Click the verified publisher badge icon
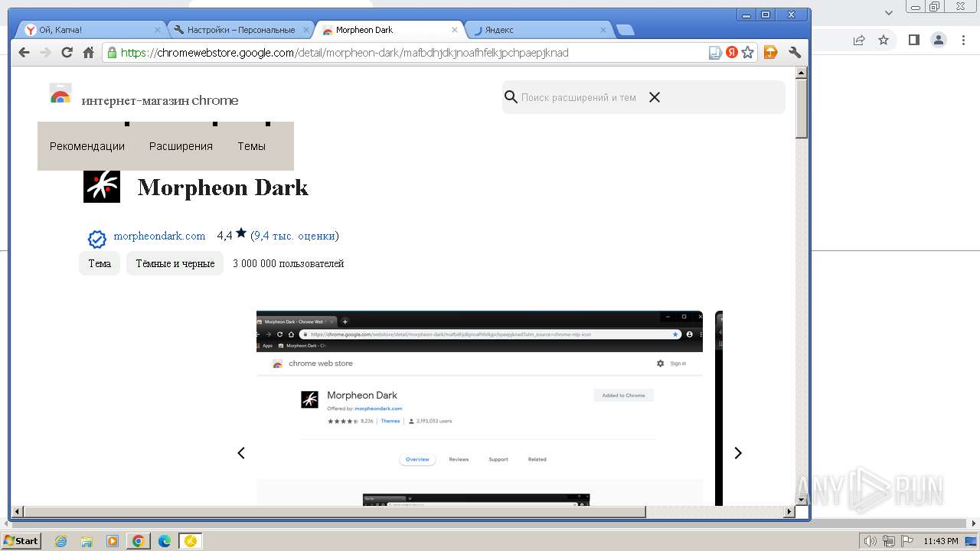This screenshot has width=980, height=551. coord(97,240)
